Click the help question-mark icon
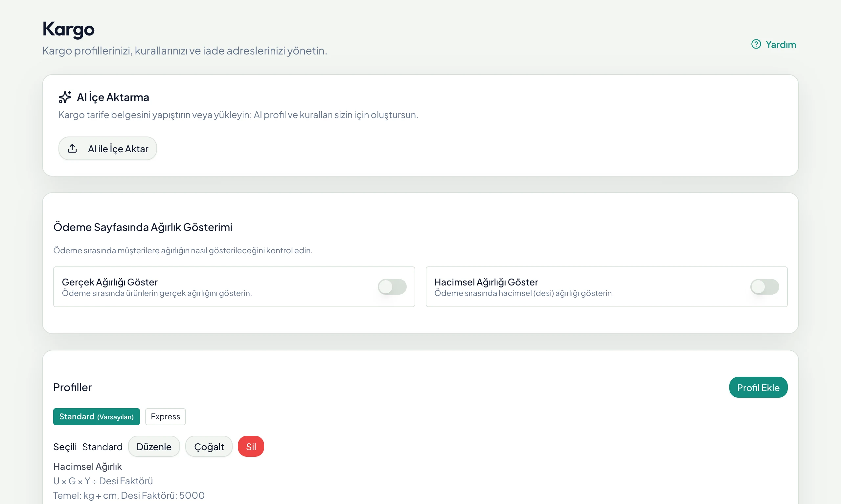The height and width of the screenshot is (504, 841). coord(756,44)
